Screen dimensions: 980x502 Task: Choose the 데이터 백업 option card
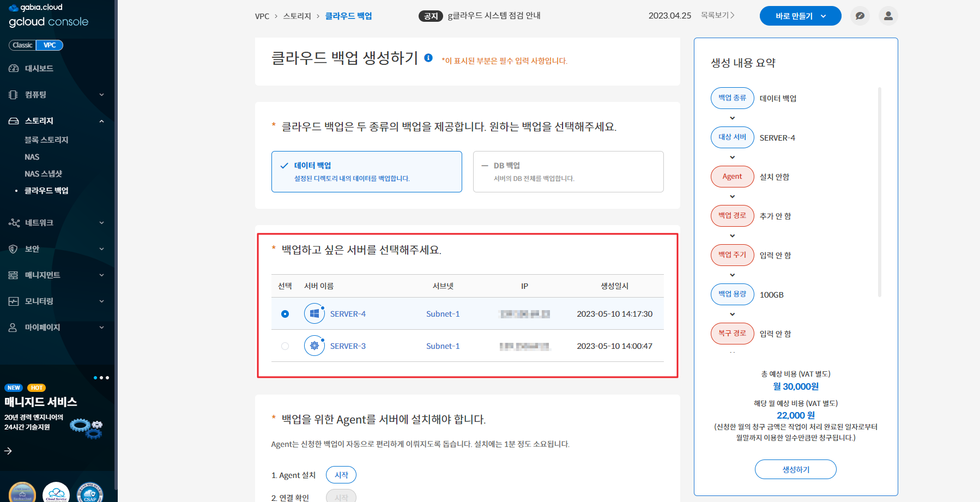(x=367, y=172)
